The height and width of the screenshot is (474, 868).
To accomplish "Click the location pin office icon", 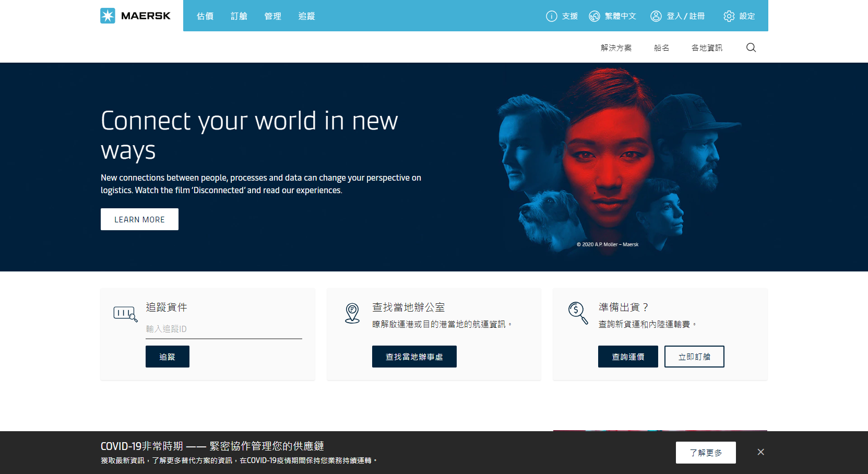I will click(x=352, y=313).
